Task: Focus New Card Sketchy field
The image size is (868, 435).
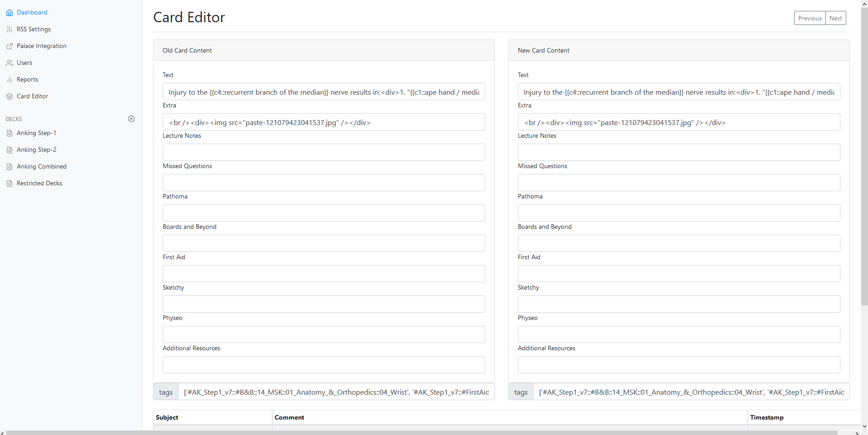Action: pos(679,304)
